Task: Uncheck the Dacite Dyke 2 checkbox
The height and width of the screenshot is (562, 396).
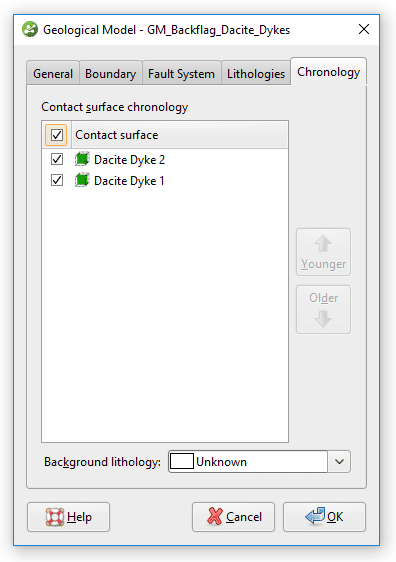Action: (57, 159)
